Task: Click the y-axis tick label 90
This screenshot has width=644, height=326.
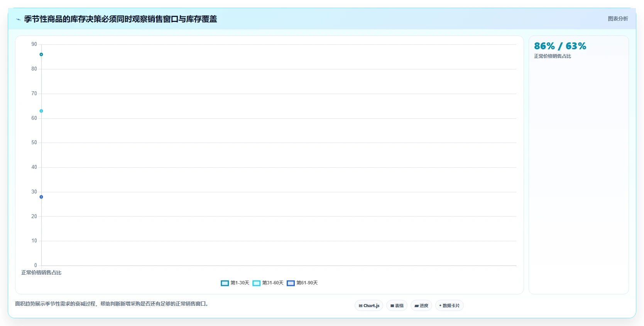Action: [x=34, y=44]
